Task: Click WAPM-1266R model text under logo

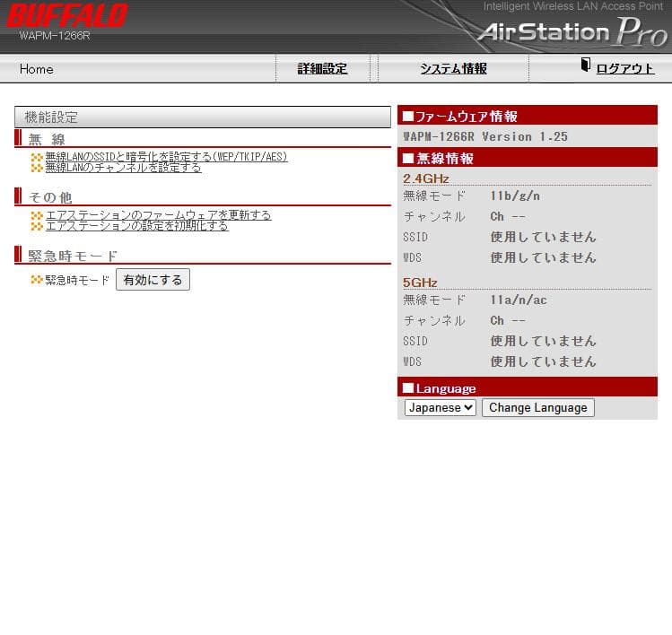Action: pos(55,36)
